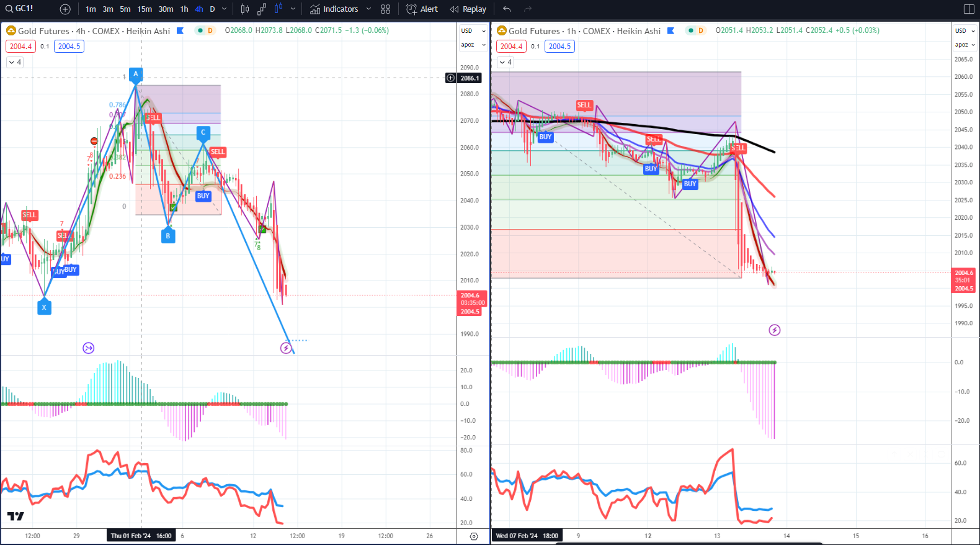
Task: Open indicator templates grid icon
Action: 385,9
